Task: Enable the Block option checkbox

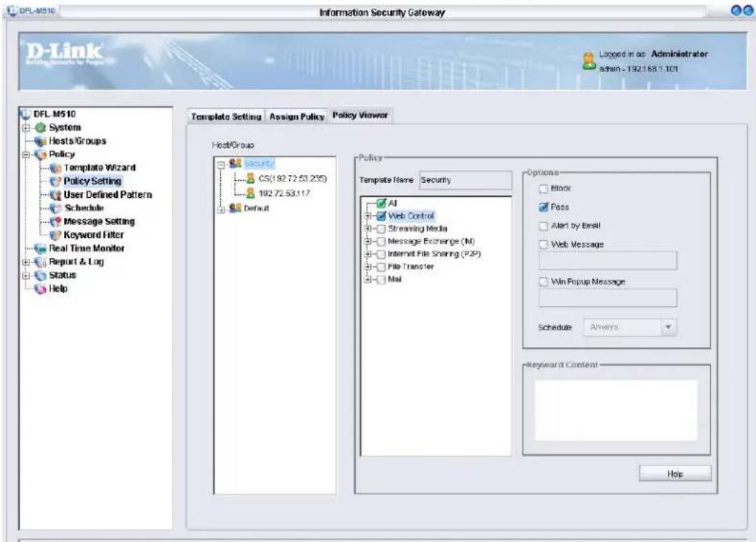Action: pyautogui.click(x=544, y=189)
